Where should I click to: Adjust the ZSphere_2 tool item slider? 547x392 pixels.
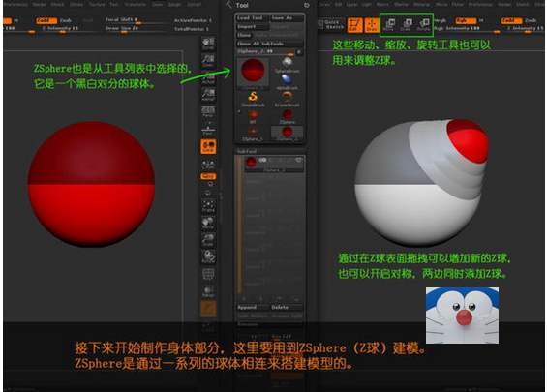click(265, 52)
